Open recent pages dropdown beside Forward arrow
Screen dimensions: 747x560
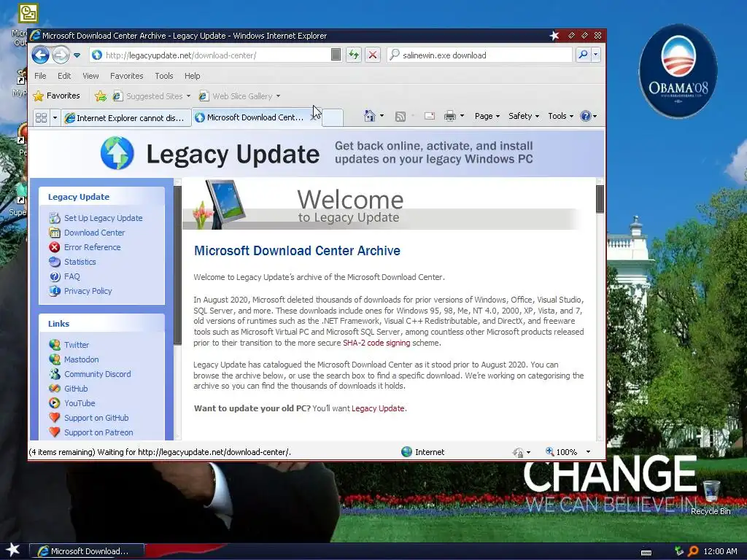coord(77,55)
